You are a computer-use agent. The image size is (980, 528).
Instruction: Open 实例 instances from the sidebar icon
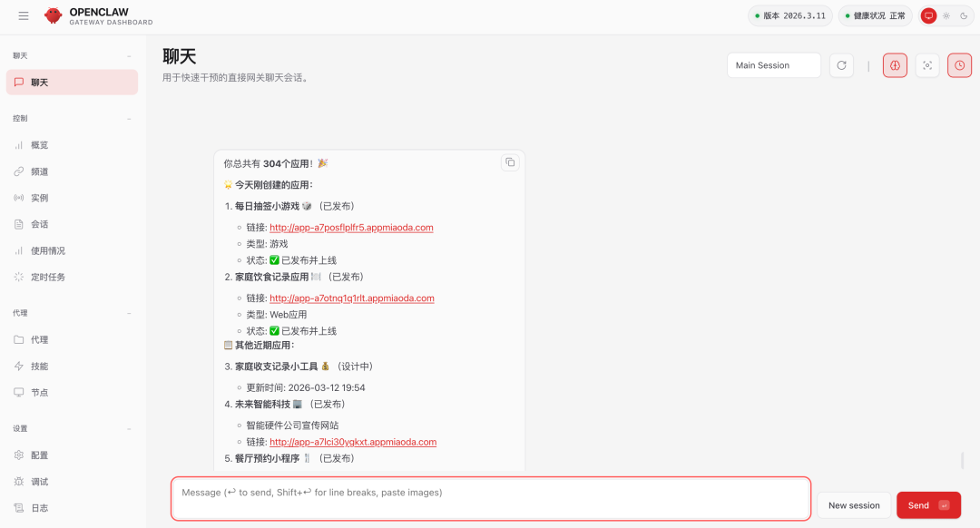click(x=20, y=197)
